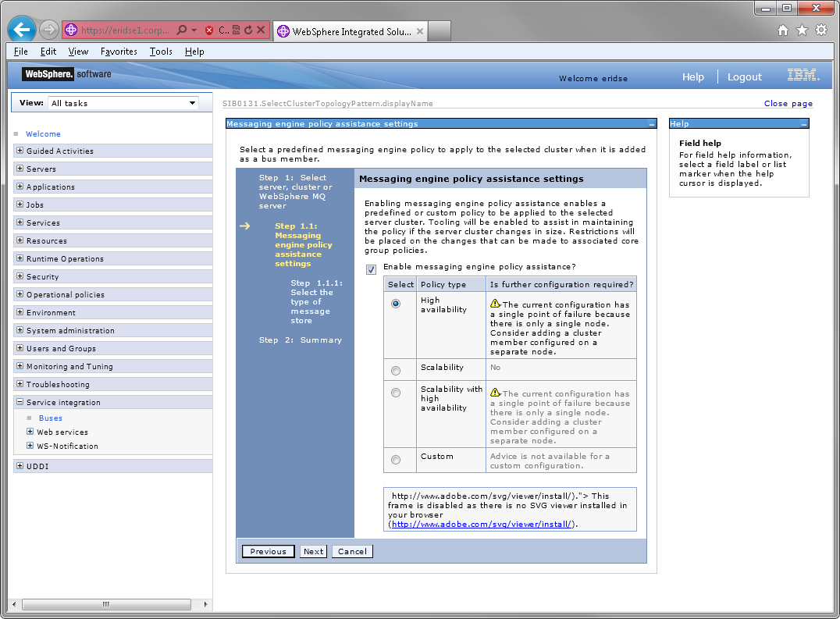This screenshot has height=619, width=840.
Task: Click the Close page link
Action: 788,103
